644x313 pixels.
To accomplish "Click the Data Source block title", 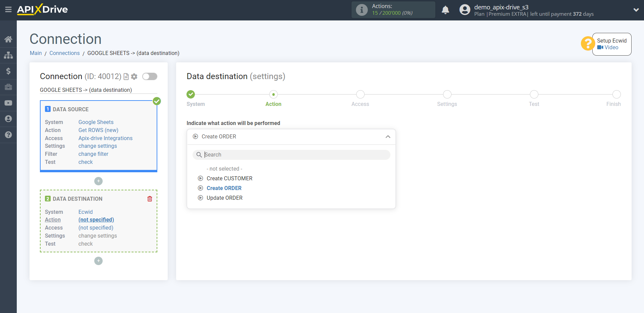I will pyautogui.click(x=70, y=109).
